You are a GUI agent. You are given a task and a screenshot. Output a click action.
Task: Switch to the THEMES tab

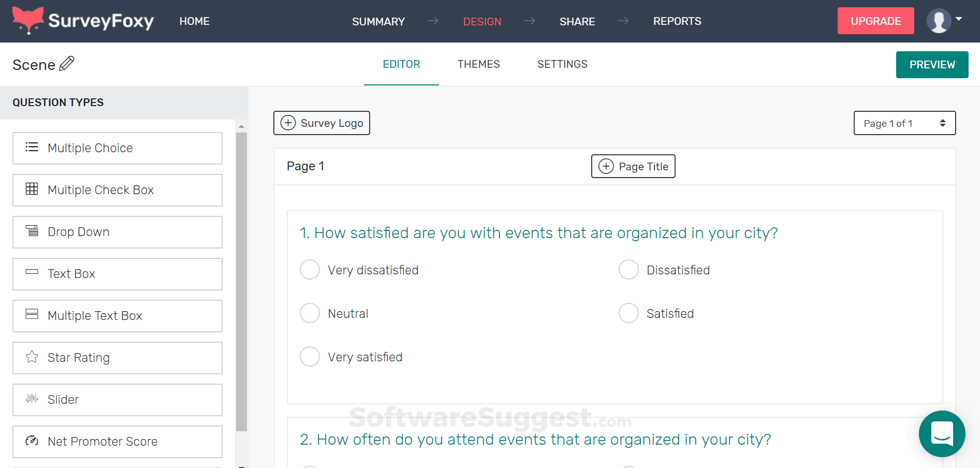478,64
